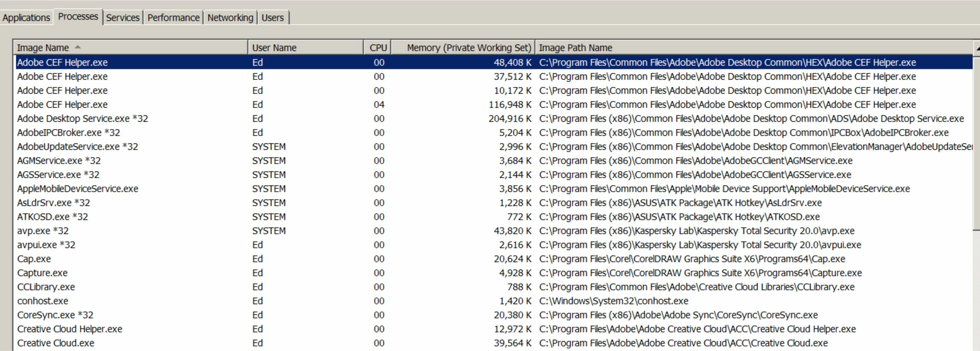This screenshot has width=980, height=351.
Task: Select the Capture.exe process row
Action: (42, 273)
